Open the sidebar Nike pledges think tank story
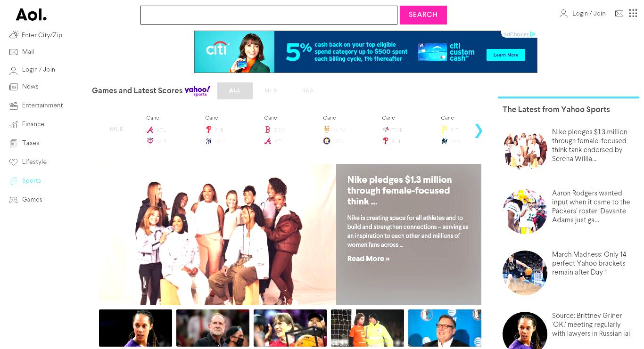644x349 pixels. point(590,145)
